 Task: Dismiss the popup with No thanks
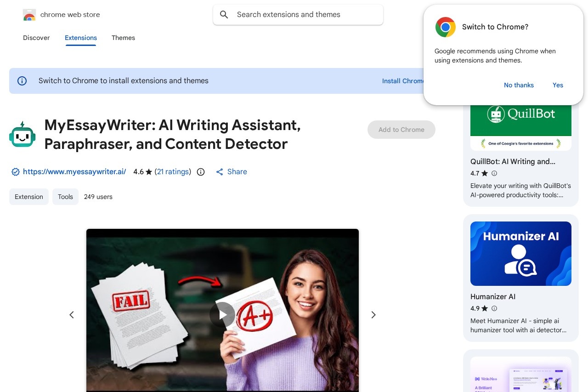click(x=519, y=85)
